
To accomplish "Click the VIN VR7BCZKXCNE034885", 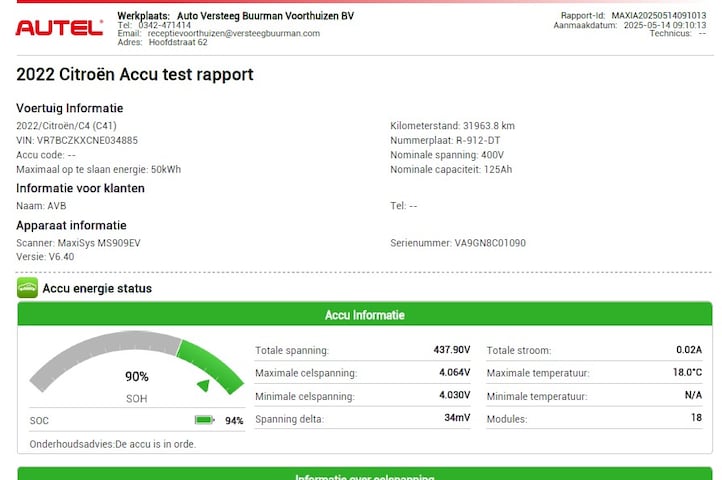I will pyautogui.click(x=77, y=140).
